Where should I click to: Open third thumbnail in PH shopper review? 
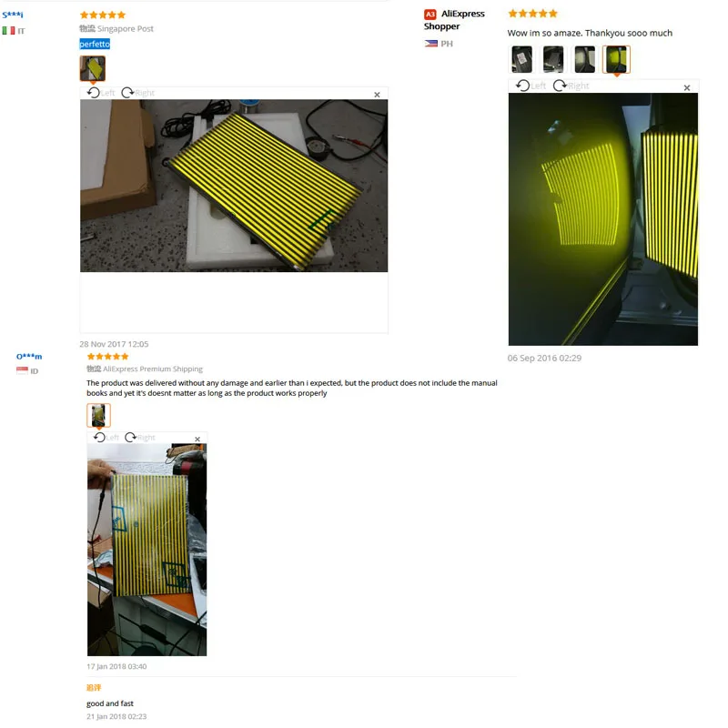[x=584, y=59]
